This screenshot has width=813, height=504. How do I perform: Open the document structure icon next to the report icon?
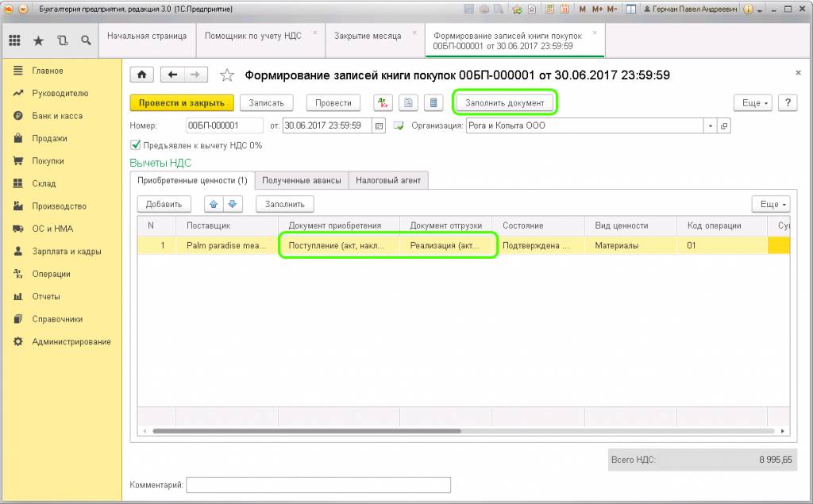click(x=433, y=102)
